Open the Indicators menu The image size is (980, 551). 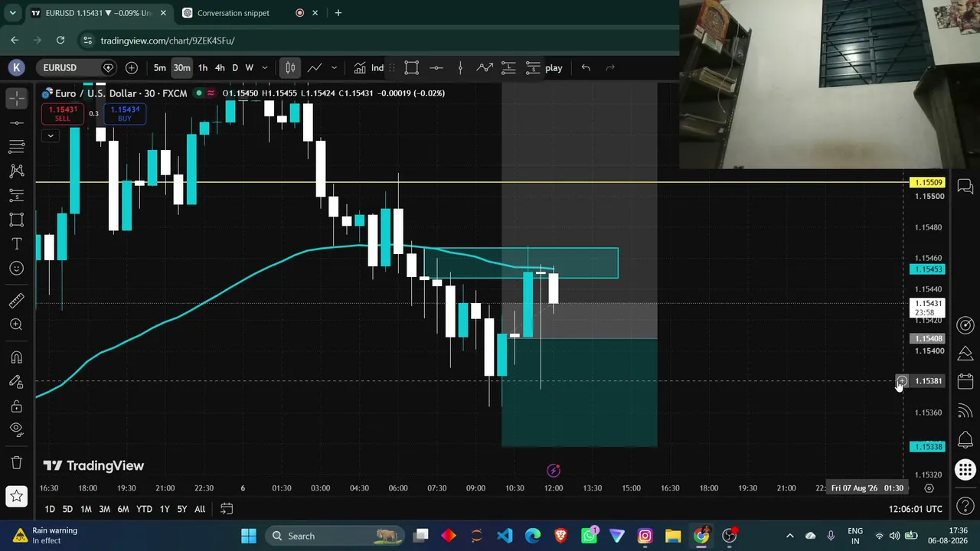pyautogui.click(x=367, y=68)
